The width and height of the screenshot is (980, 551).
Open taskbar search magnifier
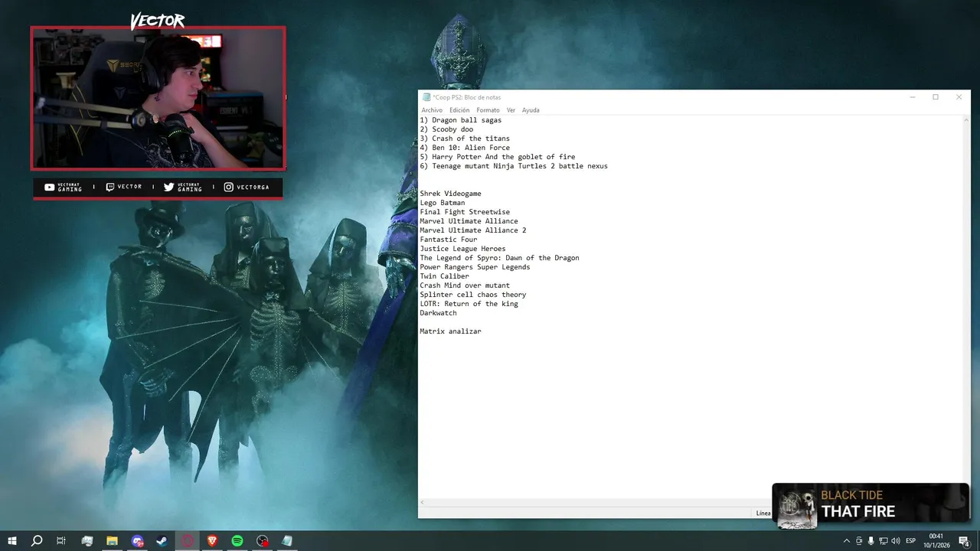point(37,541)
